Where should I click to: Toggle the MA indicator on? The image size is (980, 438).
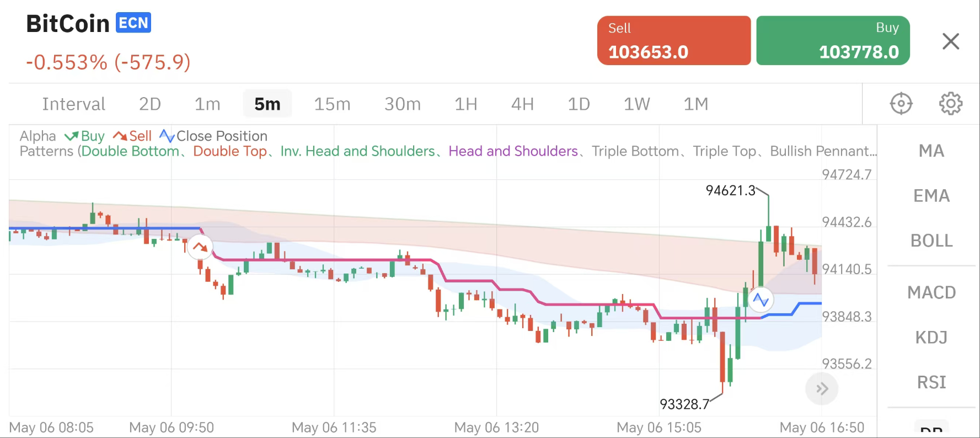click(931, 150)
